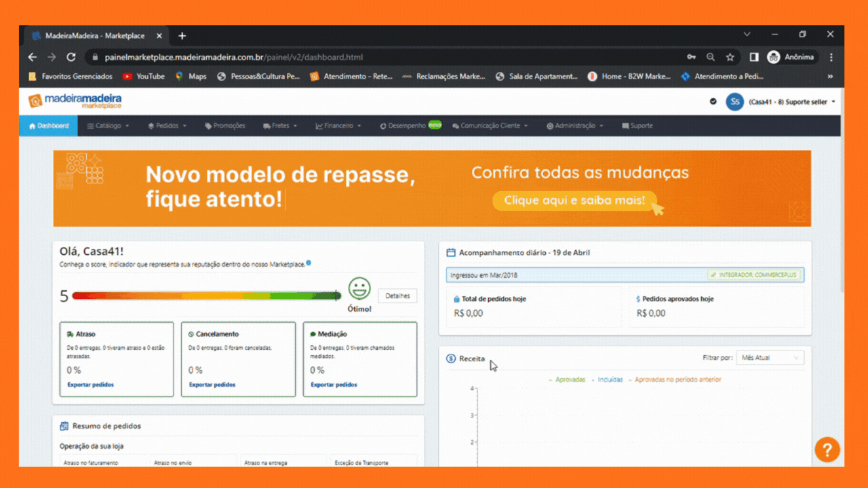Click the Ss user avatar

pos(734,102)
